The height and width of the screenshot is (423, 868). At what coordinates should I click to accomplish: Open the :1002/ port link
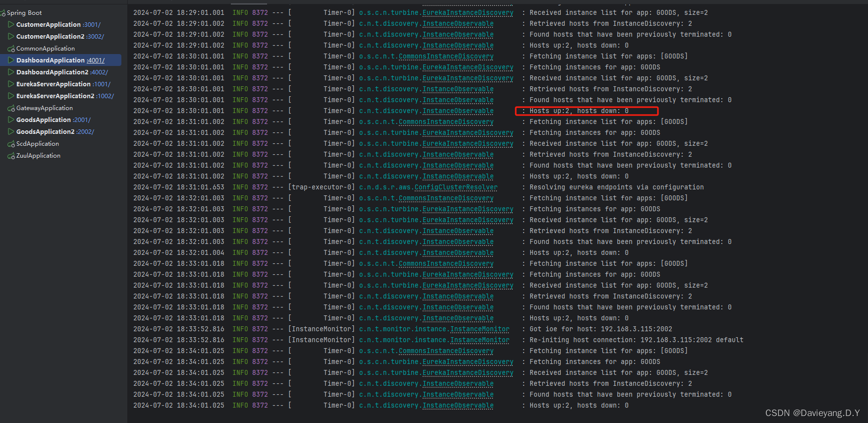[105, 96]
